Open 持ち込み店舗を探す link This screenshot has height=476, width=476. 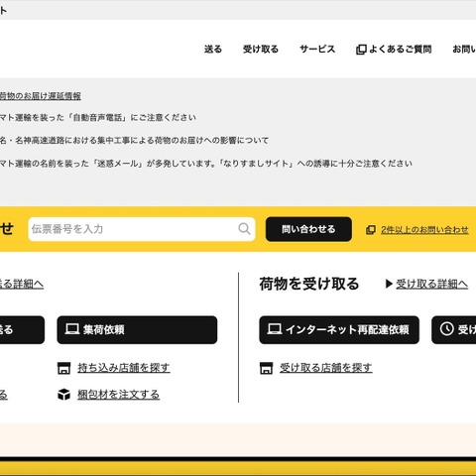click(124, 368)
